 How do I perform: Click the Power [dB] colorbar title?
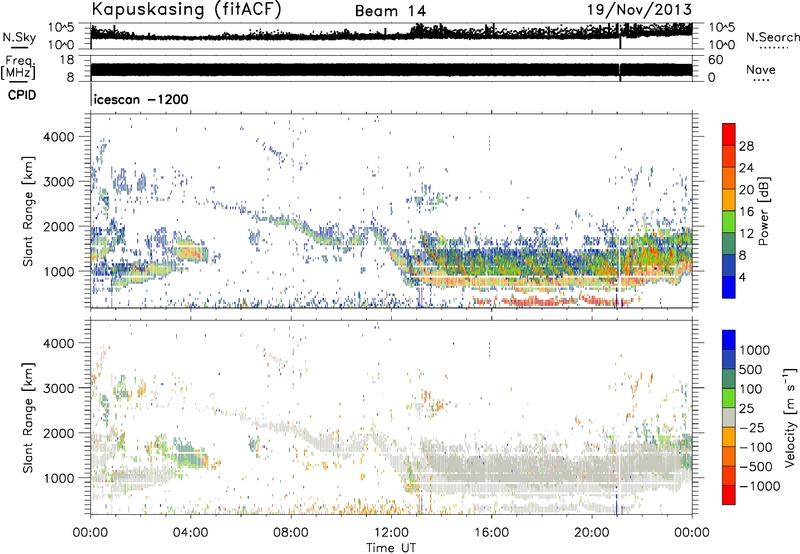coord(764,211)
